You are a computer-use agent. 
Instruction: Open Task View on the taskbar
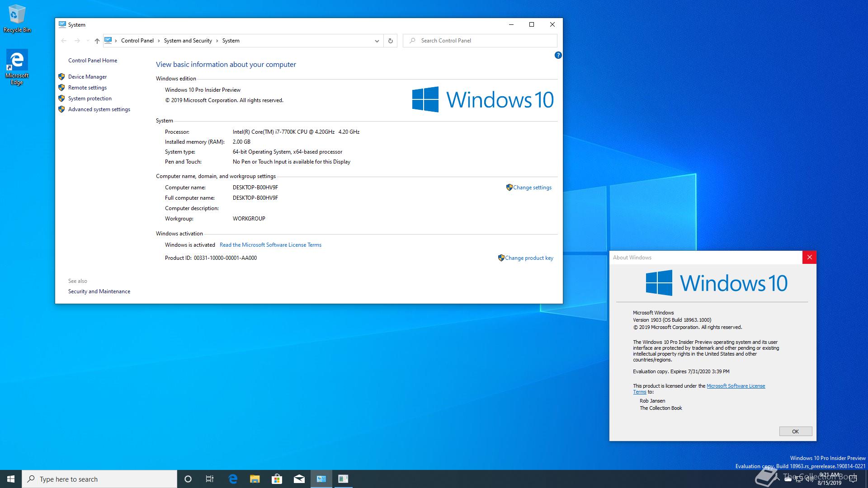(x=210, y=479)
